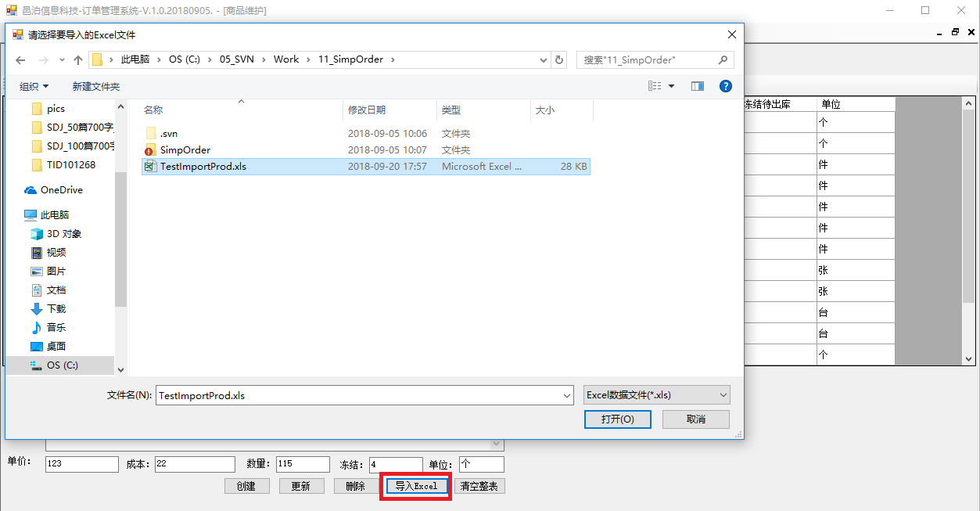Click the 成本 input field showing 22

click(x=195, y=464)
